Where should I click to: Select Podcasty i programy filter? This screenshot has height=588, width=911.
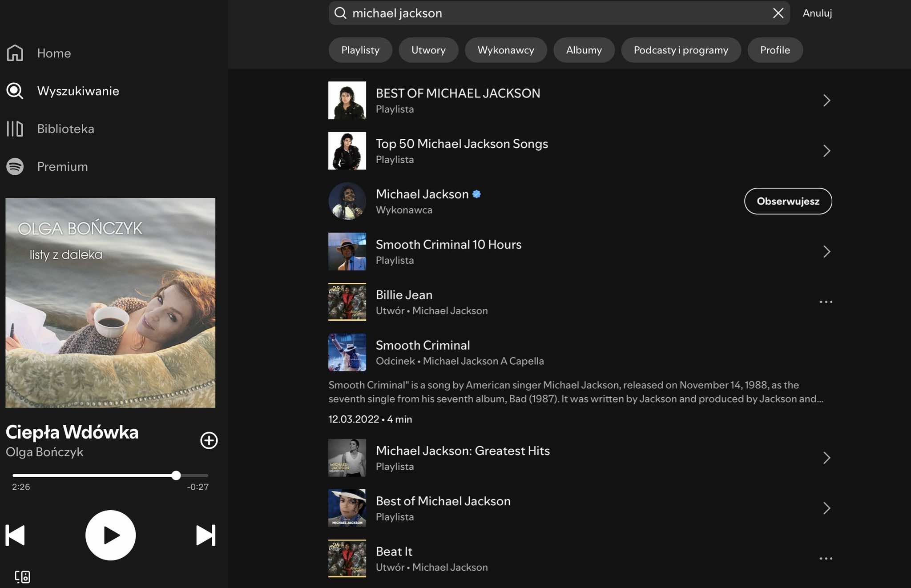tap(681, 50)
